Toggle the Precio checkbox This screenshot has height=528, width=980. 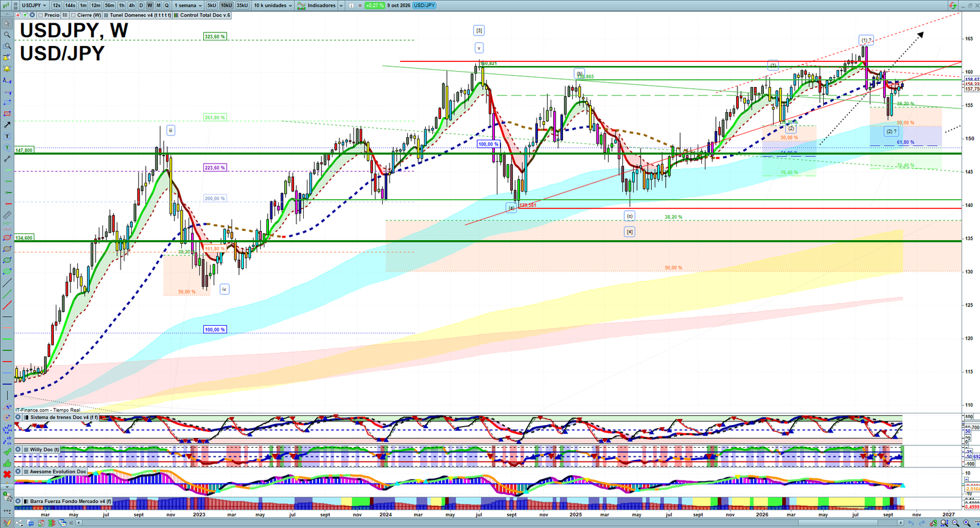(x=40, y=15)
